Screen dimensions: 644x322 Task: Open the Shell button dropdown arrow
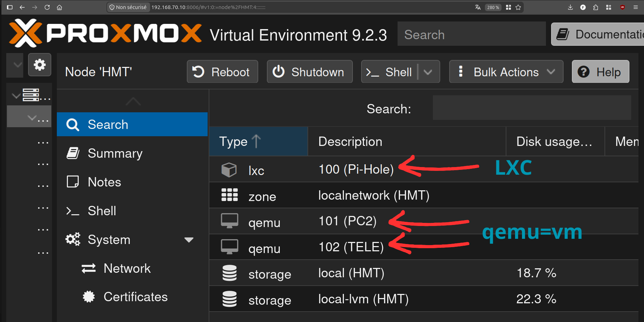(x=428, y=72)
